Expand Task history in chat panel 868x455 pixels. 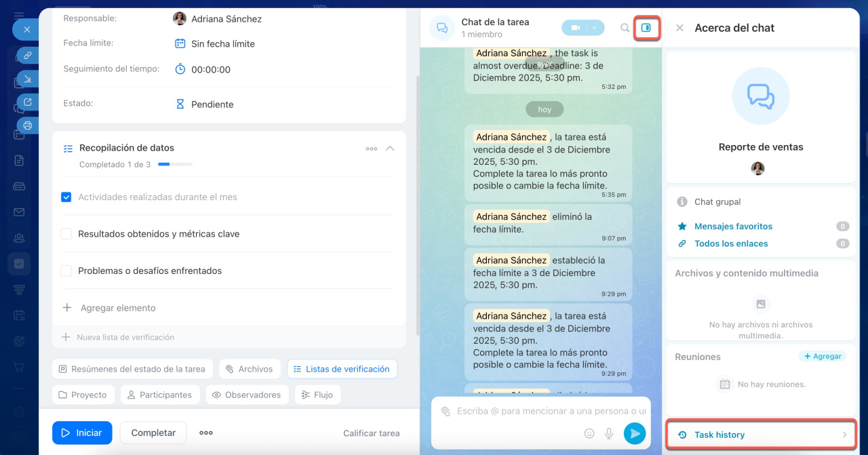click(762, 435)
